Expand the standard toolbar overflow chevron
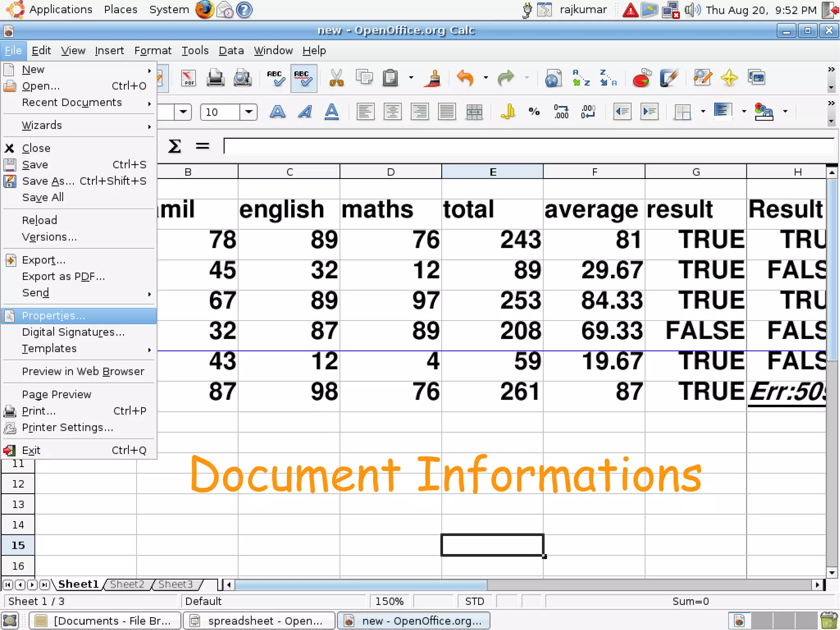 point(831,69)
